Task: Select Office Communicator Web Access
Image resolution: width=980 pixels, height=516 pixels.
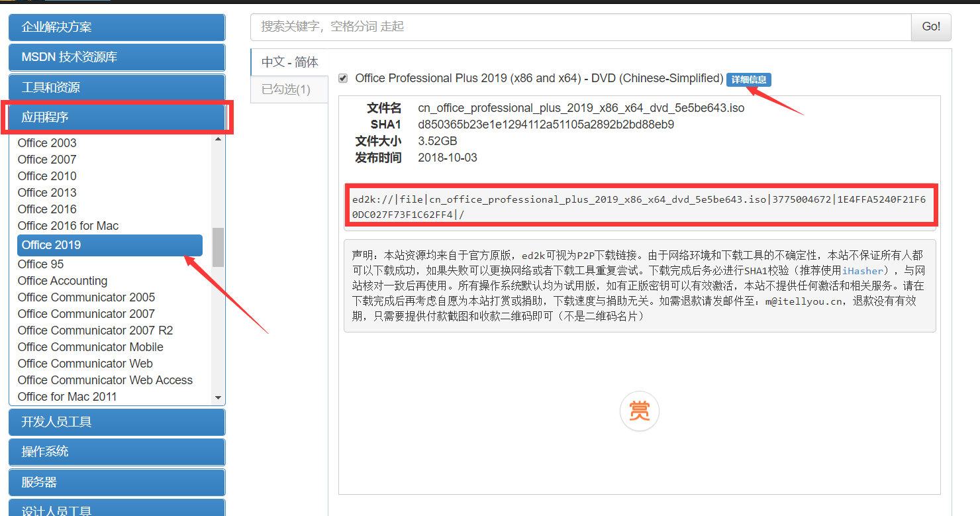Action: pos(105,380)
